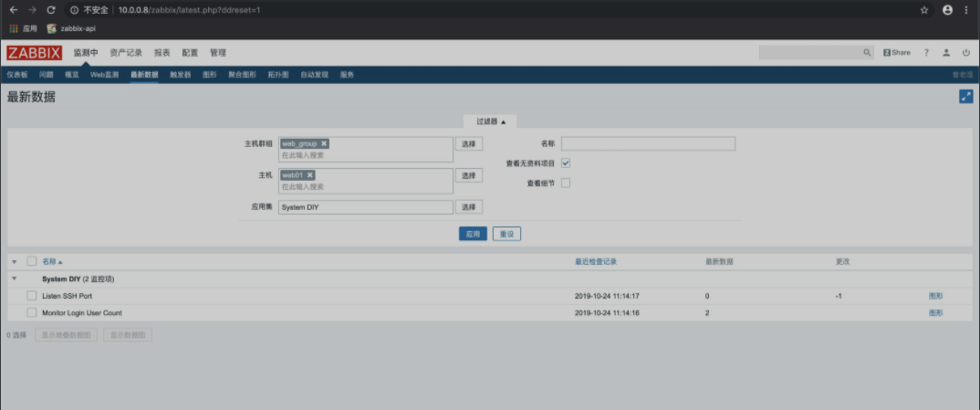Uncheck 查看无资料项目 checkbox
The image size is (980, 410).
566,163
